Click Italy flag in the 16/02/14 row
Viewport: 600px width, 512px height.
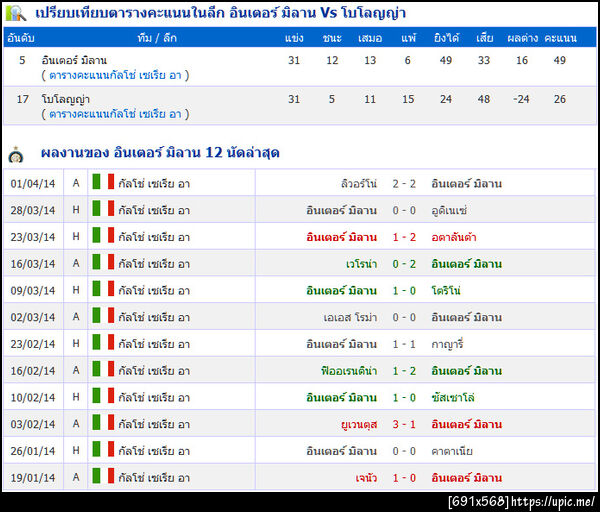click(x=103, y=369)
